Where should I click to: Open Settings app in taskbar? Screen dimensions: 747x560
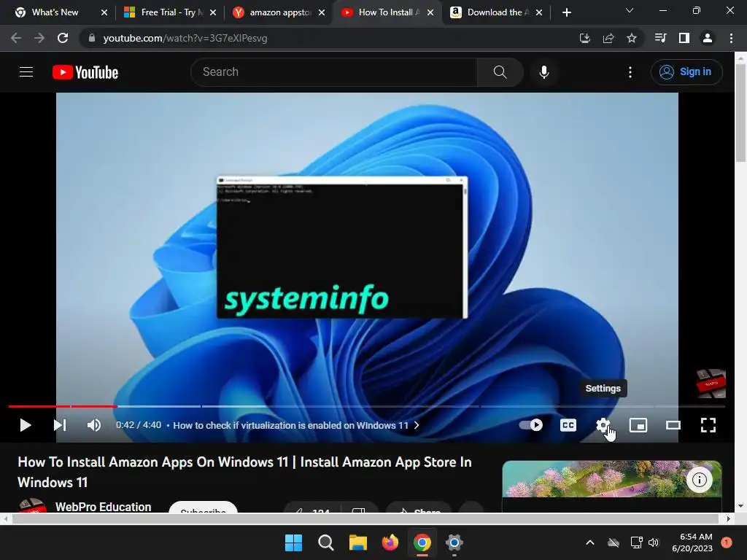point(454,542)
